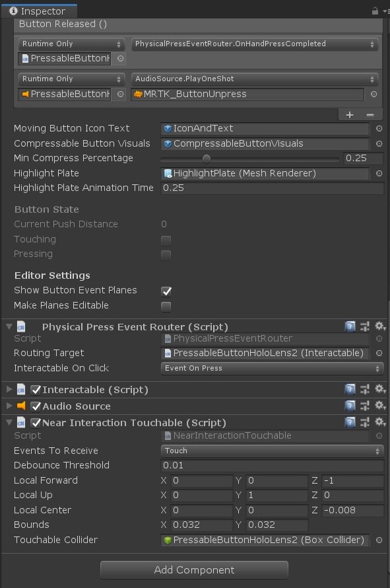Open help for Physical Press Event Router

coord(350,326)
